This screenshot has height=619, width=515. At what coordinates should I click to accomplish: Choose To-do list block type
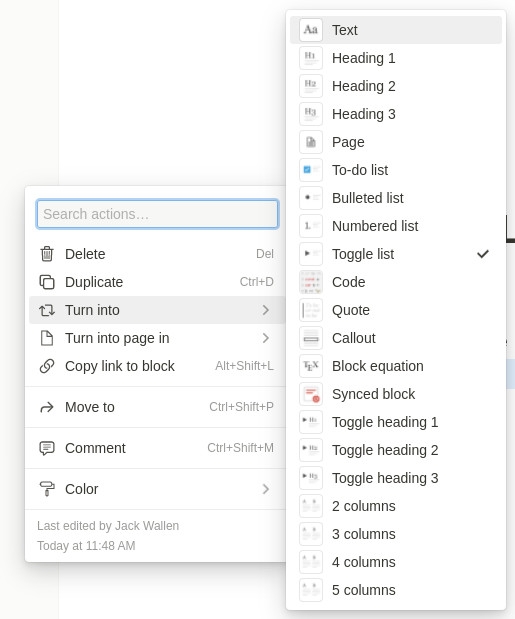pos(396,170)
